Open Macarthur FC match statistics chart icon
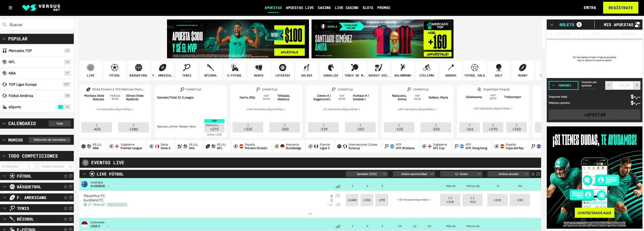Screen dimensions: 644x231 click(x=338, y=204)
